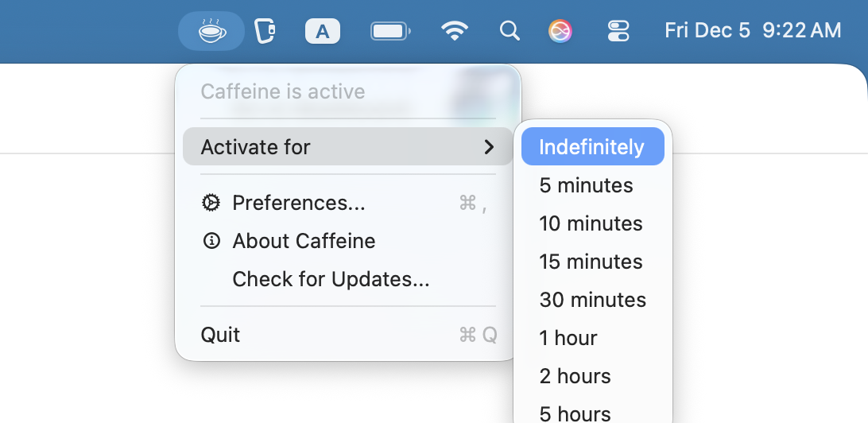Screen dimensions: 868x423
Task: Click the info icon beside About Caffeine
Action: tap(211, 241)
